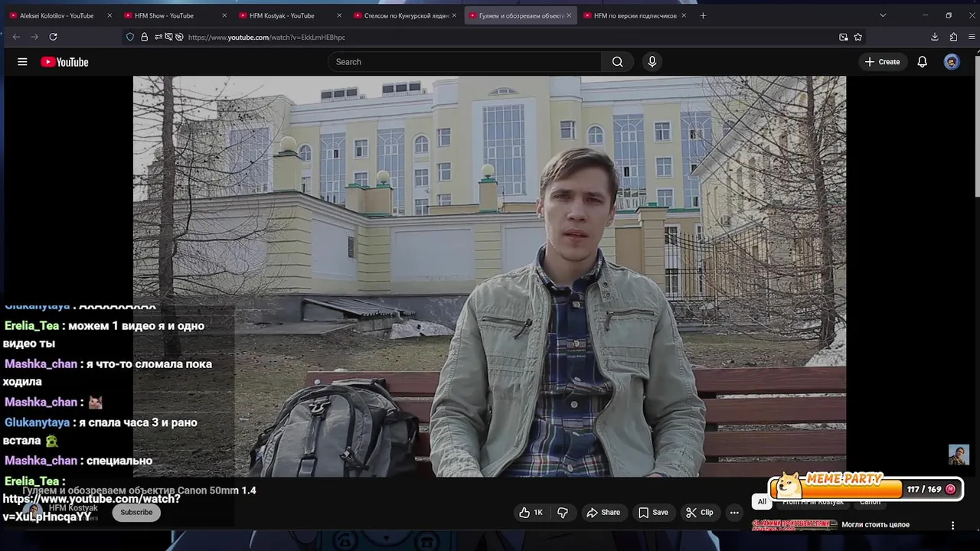Expand the list all tabs dropdown
This screenshot has width=980, height=551.
coord(883,15)
